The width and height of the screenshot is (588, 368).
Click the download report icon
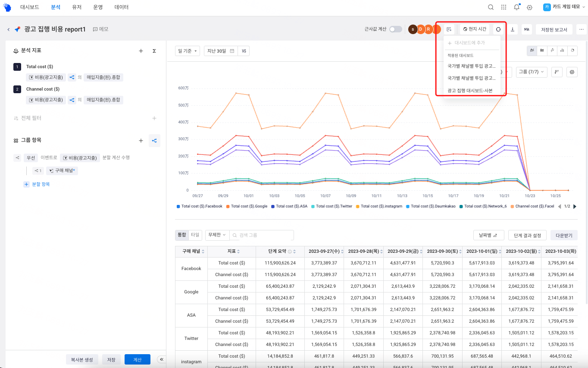coord(513,29)
